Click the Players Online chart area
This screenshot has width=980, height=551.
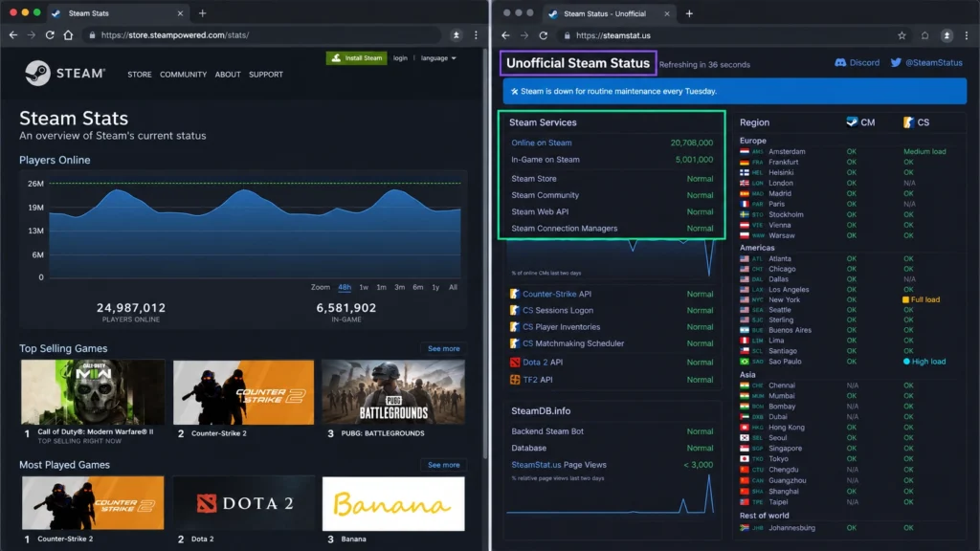(x=255, y=230)
